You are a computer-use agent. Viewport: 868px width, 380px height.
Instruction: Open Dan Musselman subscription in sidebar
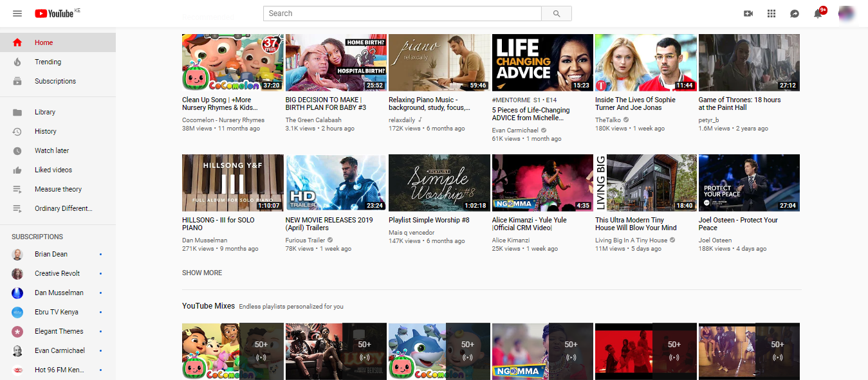[58, 293]
